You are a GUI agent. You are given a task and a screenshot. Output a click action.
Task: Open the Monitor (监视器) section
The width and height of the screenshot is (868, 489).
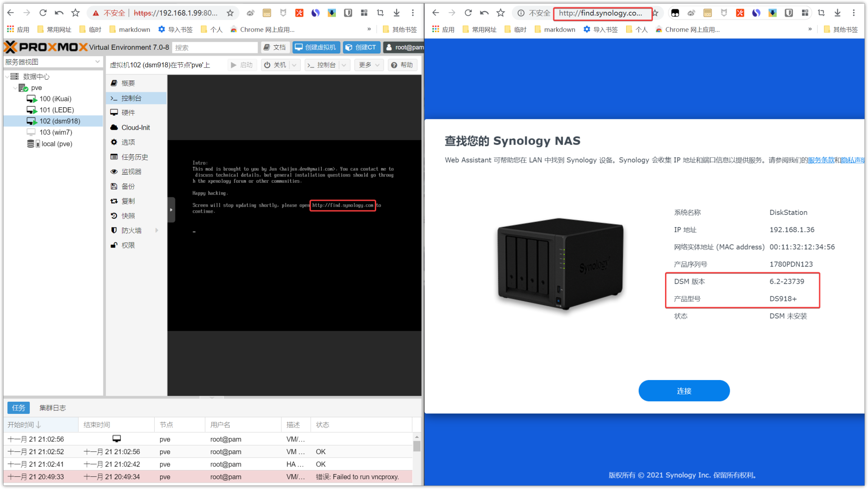click(x=131, y=171)
